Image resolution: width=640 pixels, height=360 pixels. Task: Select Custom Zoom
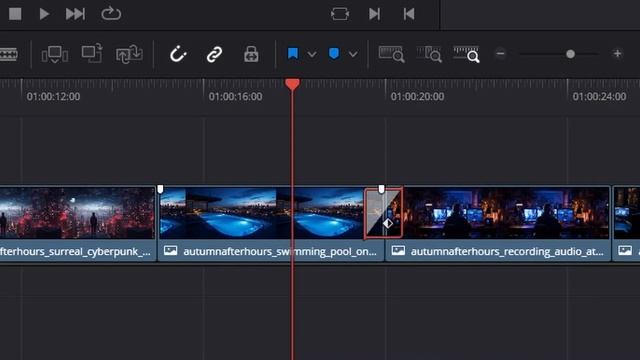coord(467,54)
